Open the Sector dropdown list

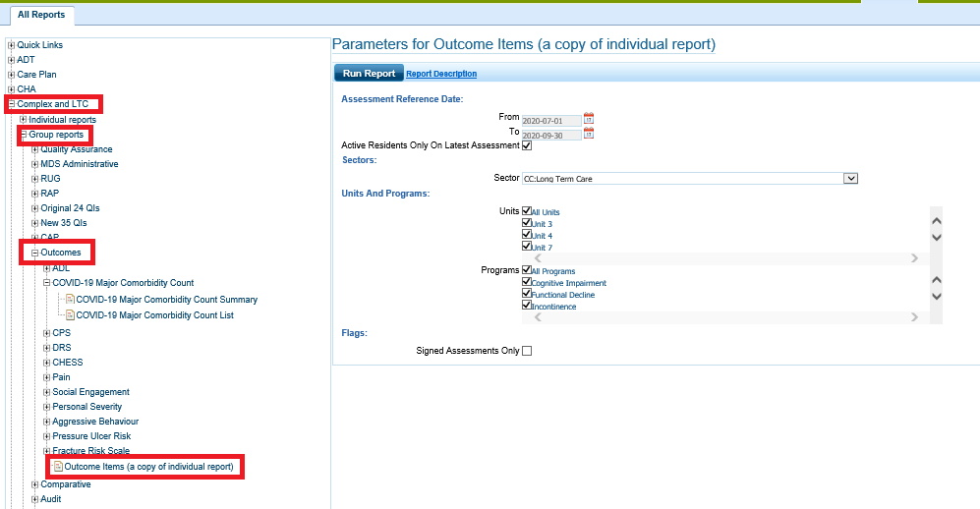click(x=851, y=179)
